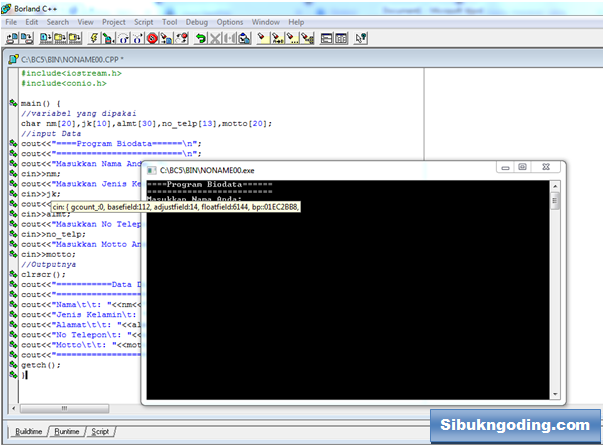
Task: Open the Help menu
Action: 296,22
